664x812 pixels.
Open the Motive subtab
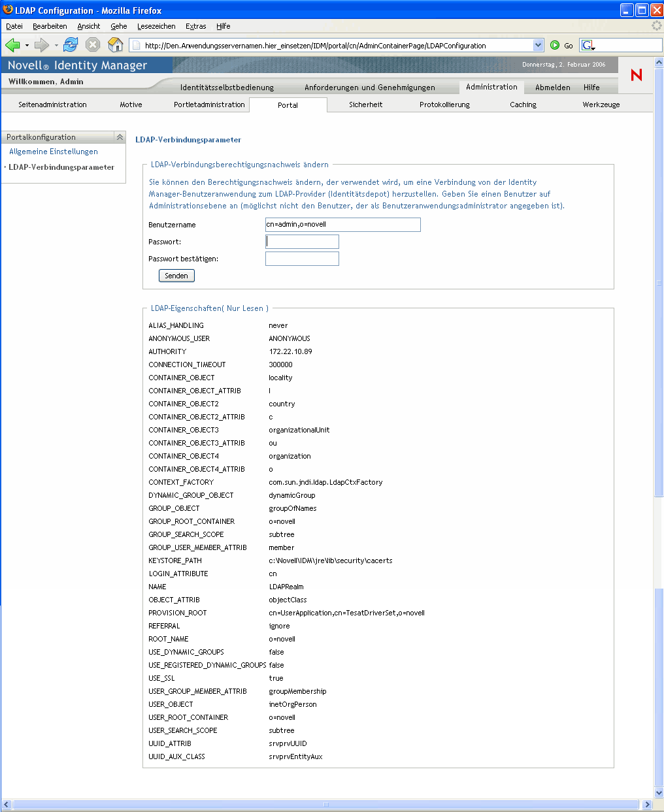[x=131, y=105]
